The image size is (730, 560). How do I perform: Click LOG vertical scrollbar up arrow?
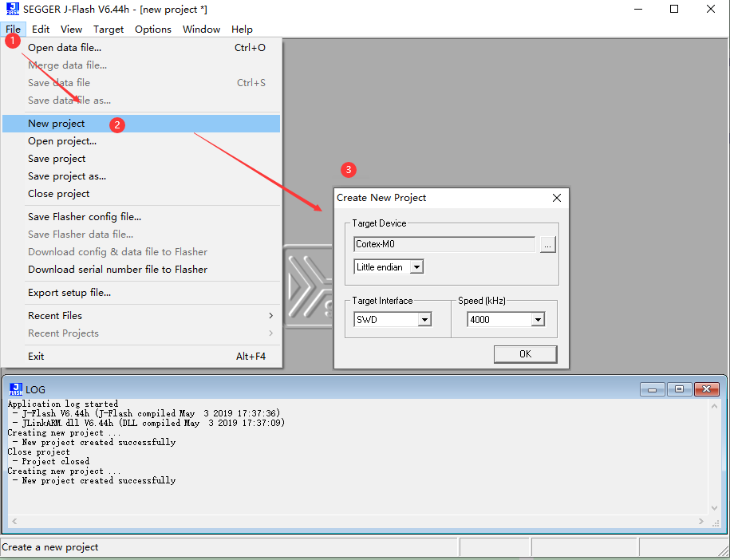pos(714,406)
